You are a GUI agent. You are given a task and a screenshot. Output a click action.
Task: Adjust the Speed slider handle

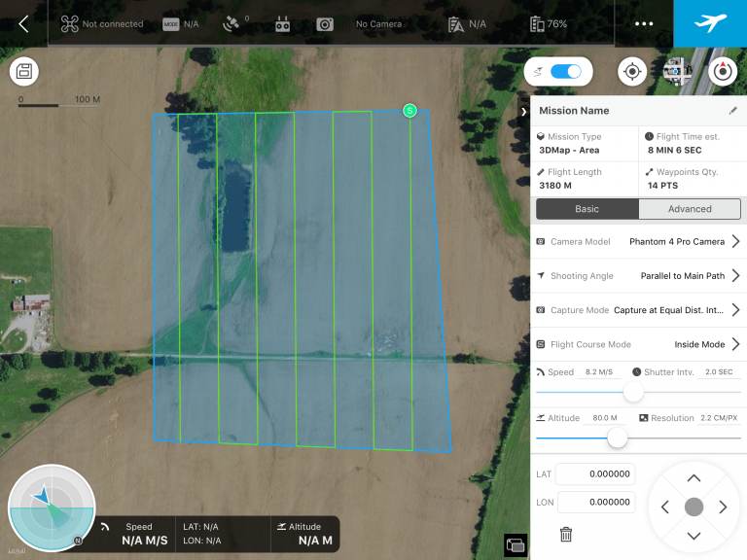(633, 392)
